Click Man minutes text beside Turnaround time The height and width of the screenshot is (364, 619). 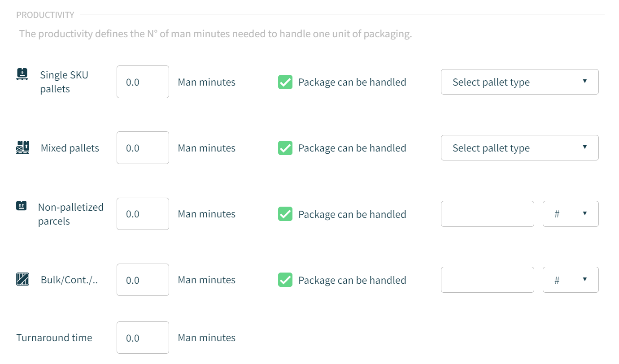[x=207, y=338]
